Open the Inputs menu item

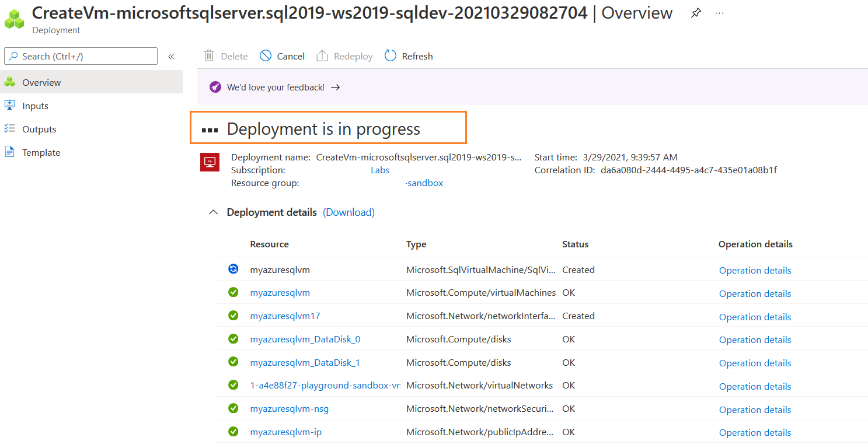pos(35,106)
